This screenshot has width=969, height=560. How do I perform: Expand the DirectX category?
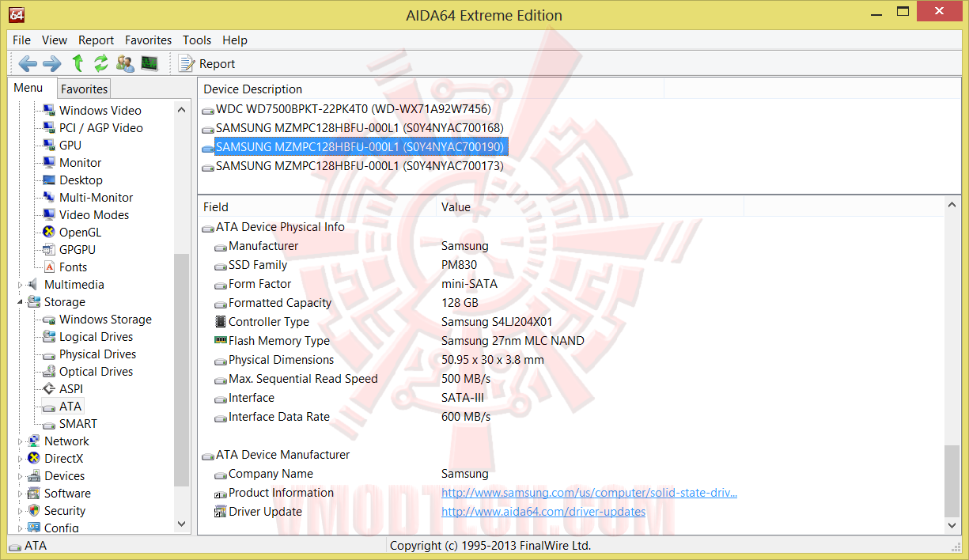point(21,459)
